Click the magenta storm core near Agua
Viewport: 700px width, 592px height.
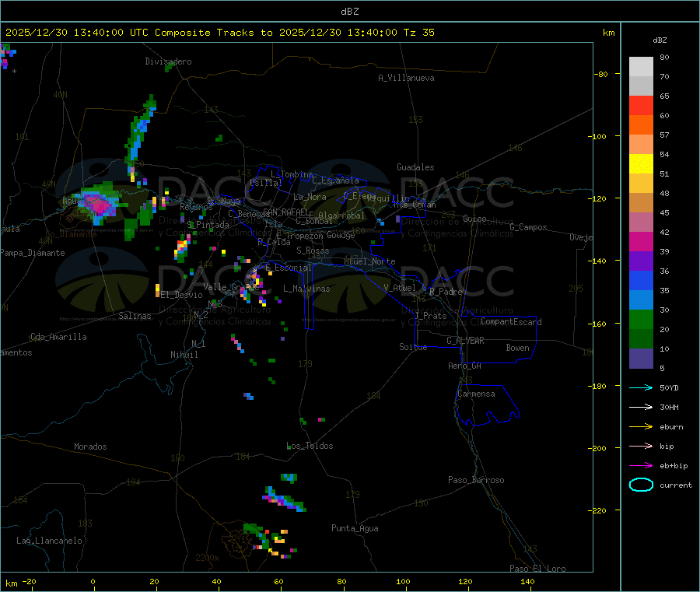pos(99,204)
